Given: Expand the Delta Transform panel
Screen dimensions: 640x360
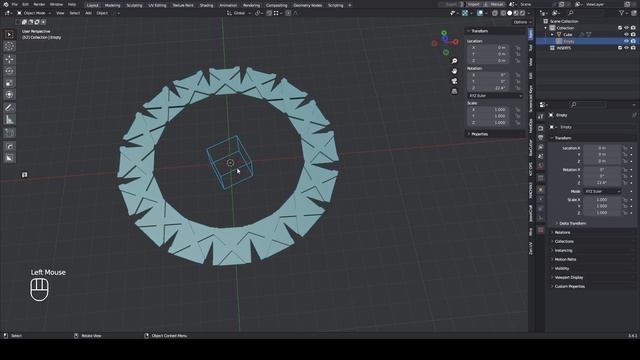Looking at the screenshot, I should click(x=572, y=223).
